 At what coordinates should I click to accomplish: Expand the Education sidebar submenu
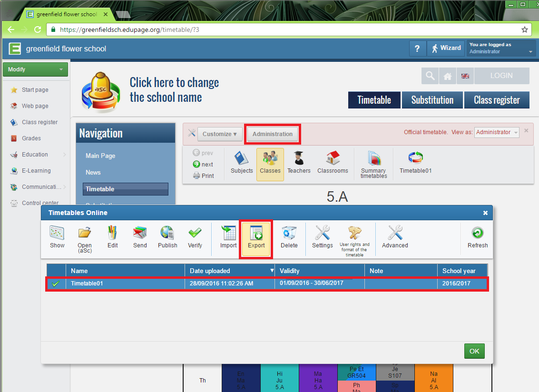click(65, 155)
